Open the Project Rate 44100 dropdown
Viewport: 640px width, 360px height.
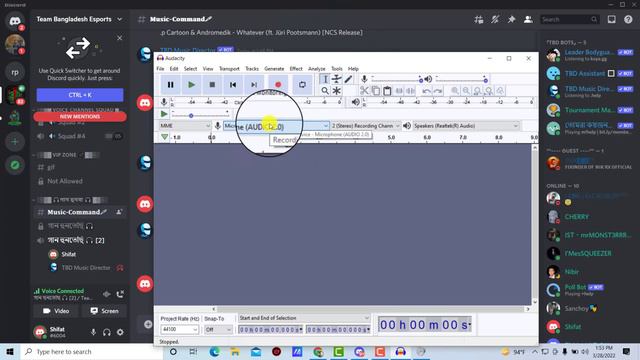point(180,329)
